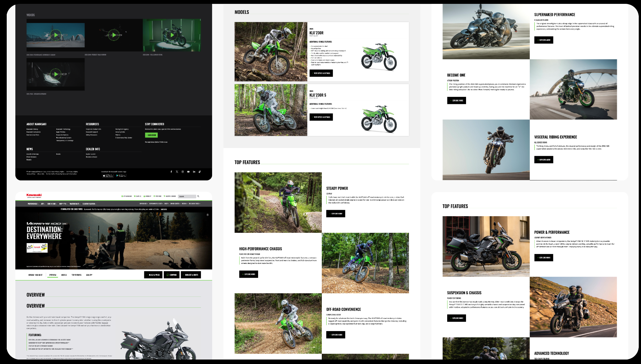Click the App Store download badge
The image size is (641, 364).
(x=108, y=176)
